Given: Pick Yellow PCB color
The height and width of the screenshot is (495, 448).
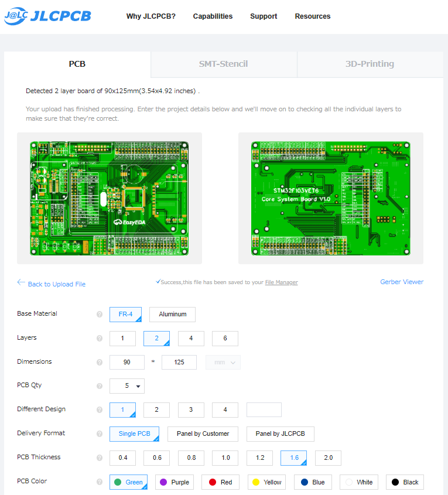Looking at the screenshot, I should pyautogui.click(x=266, y=482).
